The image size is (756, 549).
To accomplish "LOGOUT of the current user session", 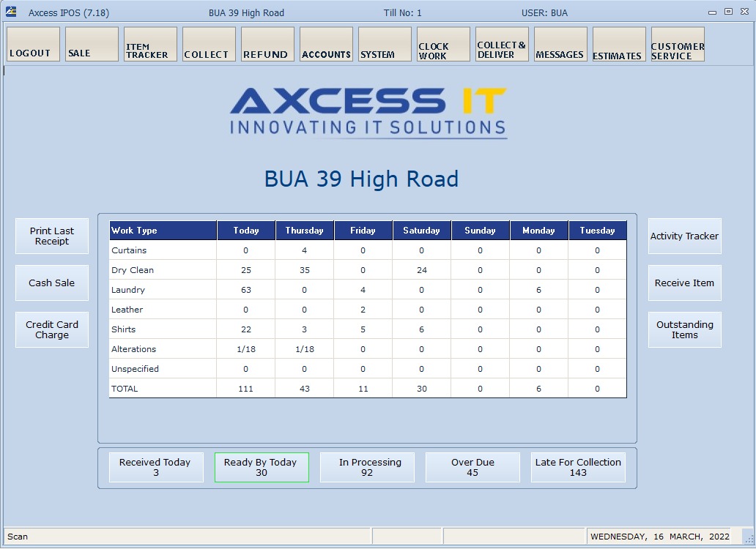I will coord(32,44).
